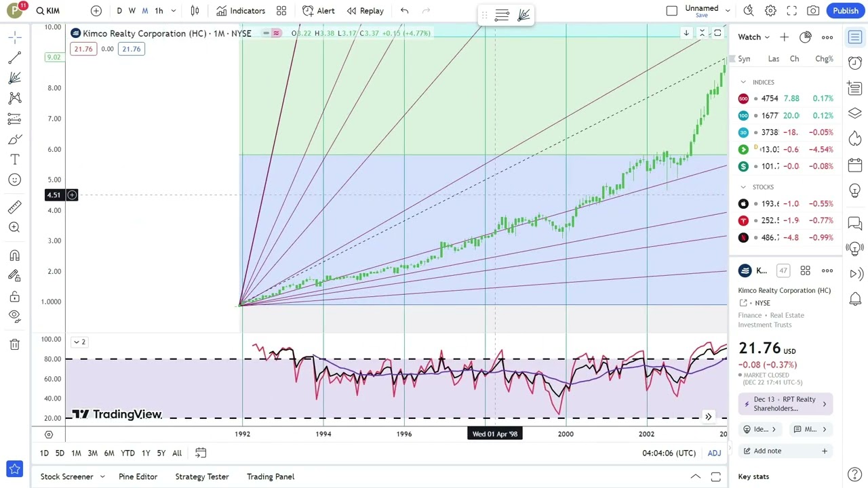Start bar Replay mode

point(365,11)
